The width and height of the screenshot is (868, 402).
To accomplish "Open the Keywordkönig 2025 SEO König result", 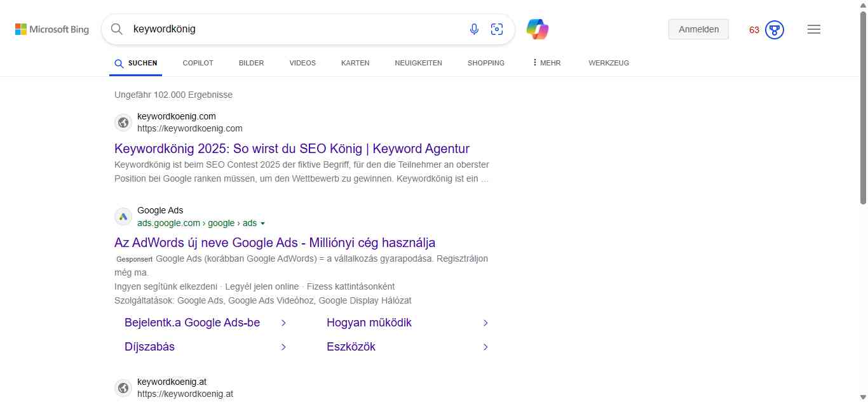I will click(x=292, y=149).
